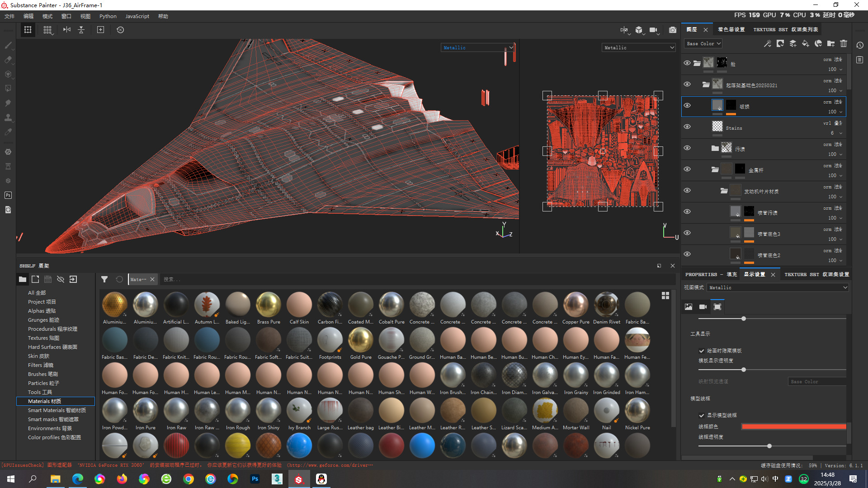868x488 pixels.
Task: Select Hard Surfaces 硬表面 category
Action: (x=52, y=347)
